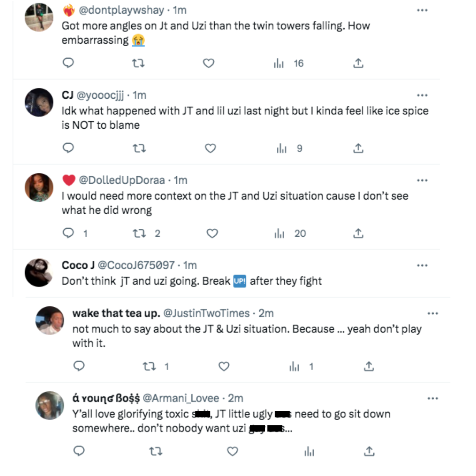Viewport: 476px width, 476px height.
Task: Expand more options on Coco J's tweet
Action: point(422,265)
